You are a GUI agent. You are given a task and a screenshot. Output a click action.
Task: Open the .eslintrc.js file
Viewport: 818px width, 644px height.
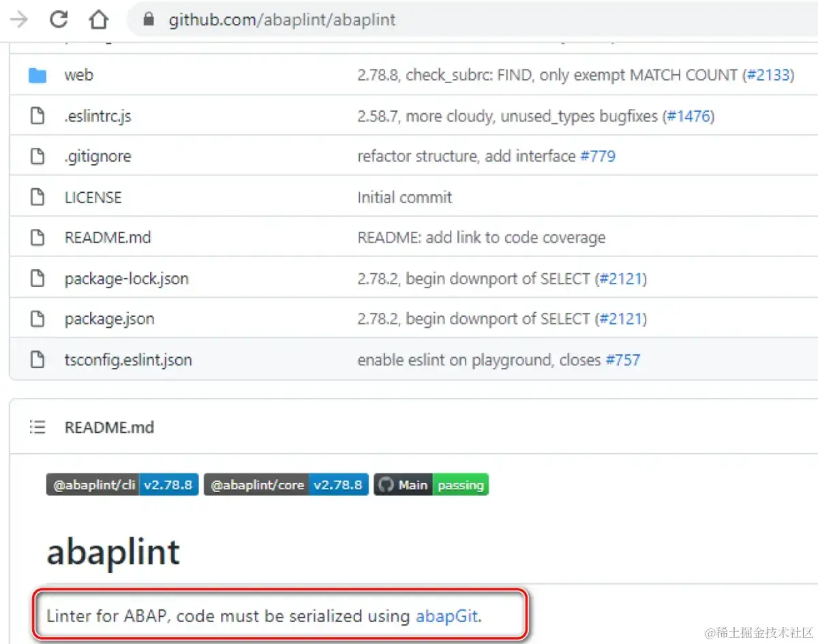[97, 116]
